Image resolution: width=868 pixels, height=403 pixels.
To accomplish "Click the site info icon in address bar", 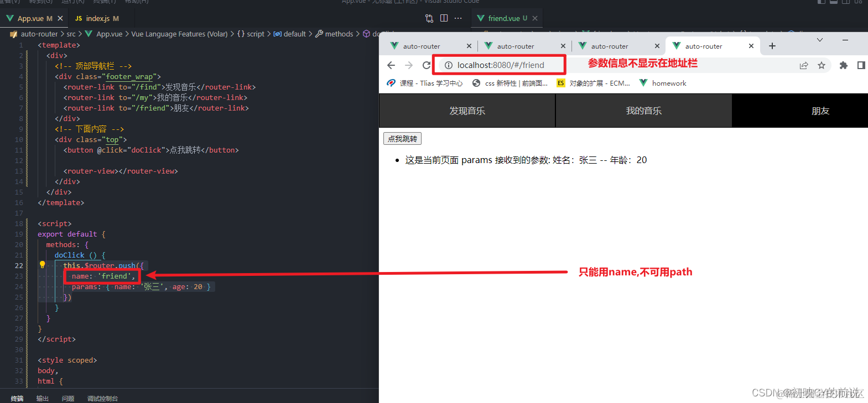I will [x=449, y=65].
